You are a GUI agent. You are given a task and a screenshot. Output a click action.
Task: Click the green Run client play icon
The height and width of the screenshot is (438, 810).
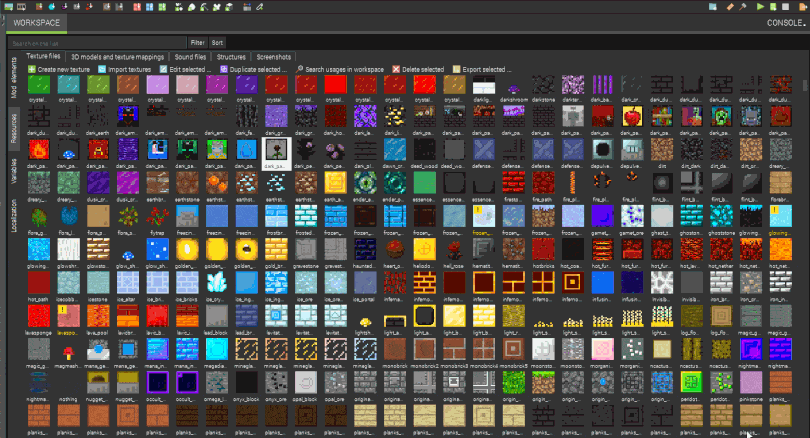point(760,7)
